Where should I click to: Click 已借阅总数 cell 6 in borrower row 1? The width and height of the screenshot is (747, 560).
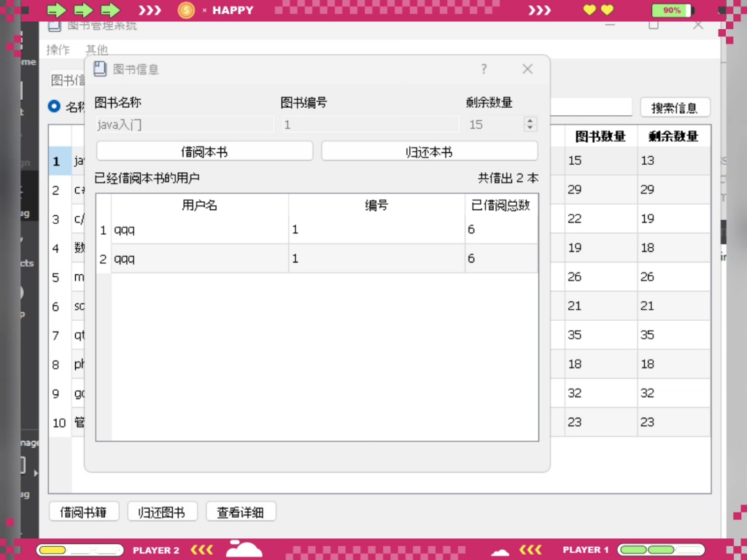pyautogui.click(x=501, y=230)
